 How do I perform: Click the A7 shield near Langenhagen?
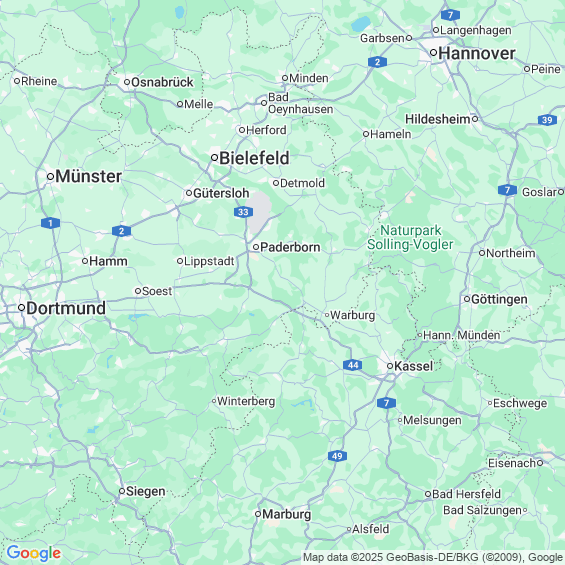click(450, 15)
